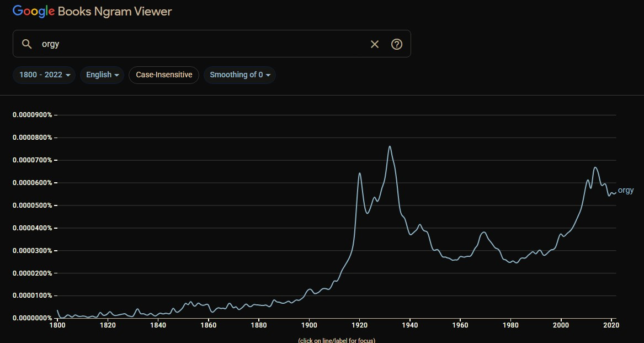The width and height of the screenshot is (644, 343).
Task: Open the help question mark icon
Action: click(396, 44)
